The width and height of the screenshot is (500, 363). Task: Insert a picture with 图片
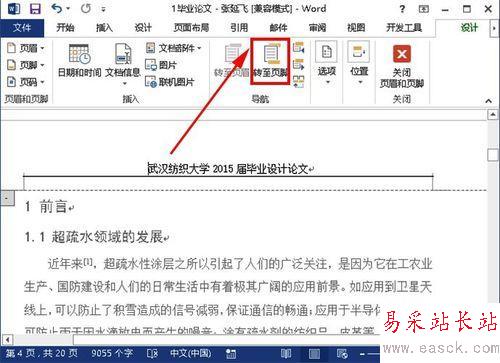coord(161,65)
